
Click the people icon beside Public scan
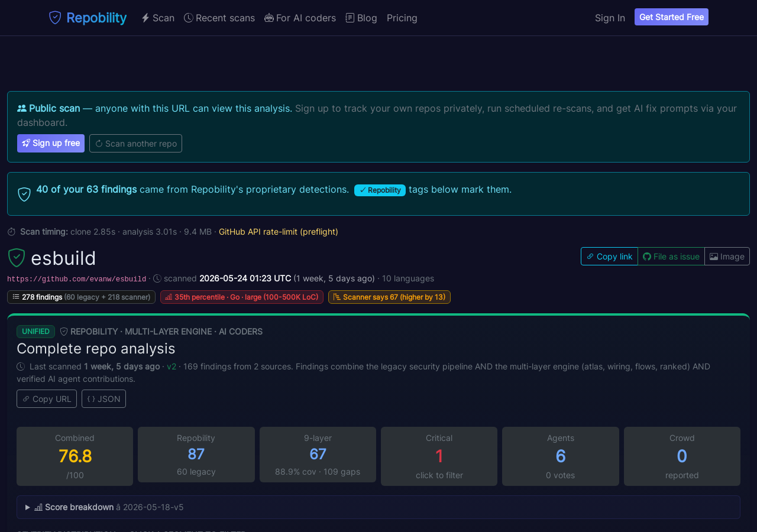(22, 108)
